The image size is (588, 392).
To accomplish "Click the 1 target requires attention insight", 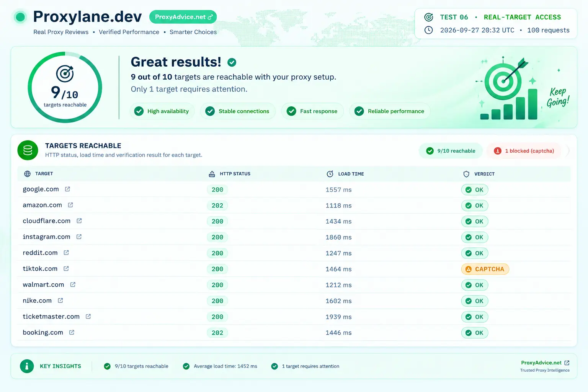I will (310, 366).
